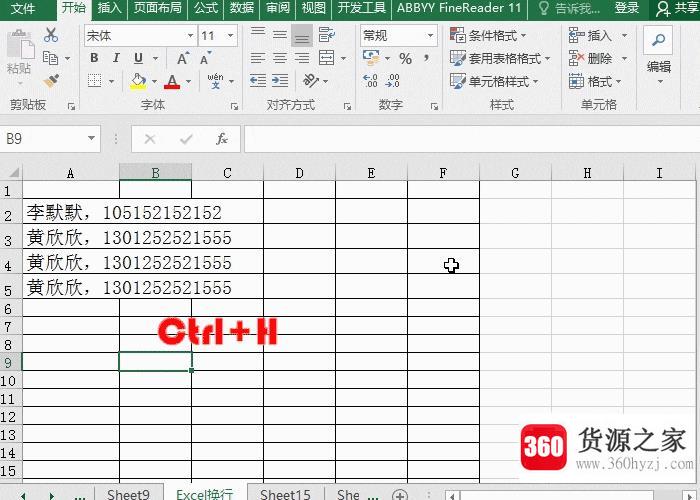
Task: Switch to 审阅 tab
Action: pos(278,8)
